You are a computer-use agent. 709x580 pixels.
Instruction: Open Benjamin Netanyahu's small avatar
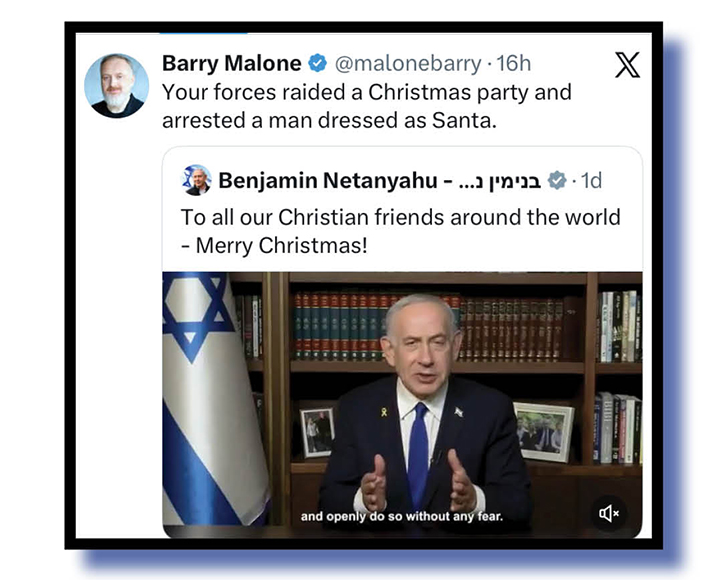196,180
